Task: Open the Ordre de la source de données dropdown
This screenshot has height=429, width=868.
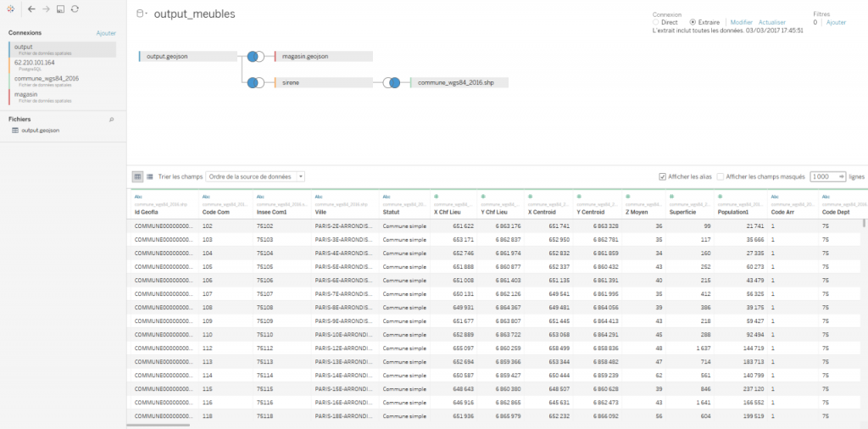Action: click(256, 176)
